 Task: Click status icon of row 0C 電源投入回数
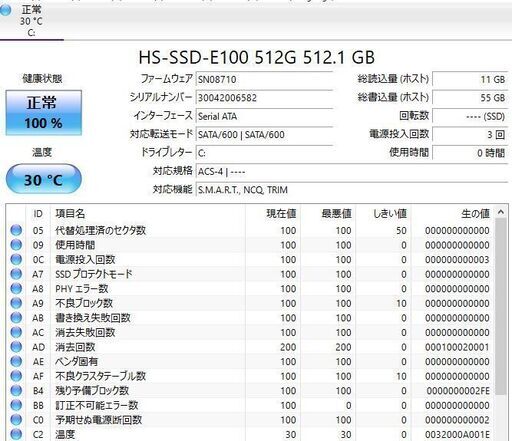coord(16,259)
